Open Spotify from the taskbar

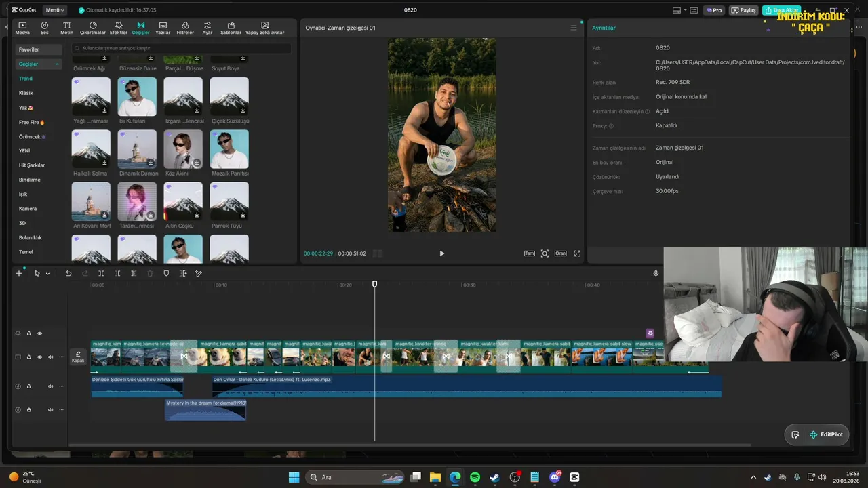click(475, 477)
